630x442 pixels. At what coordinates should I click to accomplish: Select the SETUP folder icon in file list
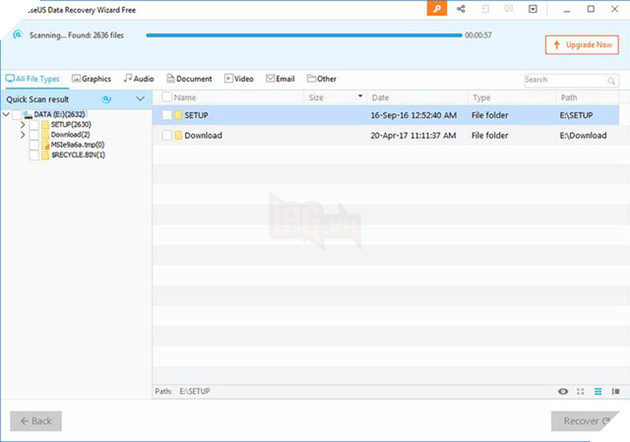178,115
